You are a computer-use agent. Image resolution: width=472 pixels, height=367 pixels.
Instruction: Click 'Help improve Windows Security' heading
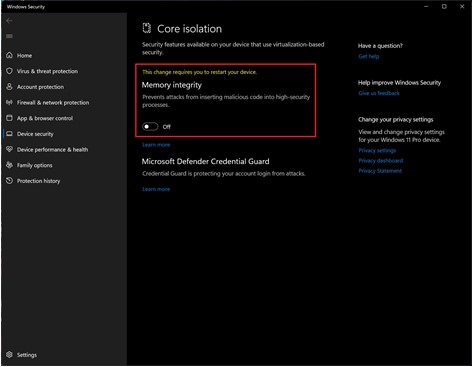tap(399, 83)
